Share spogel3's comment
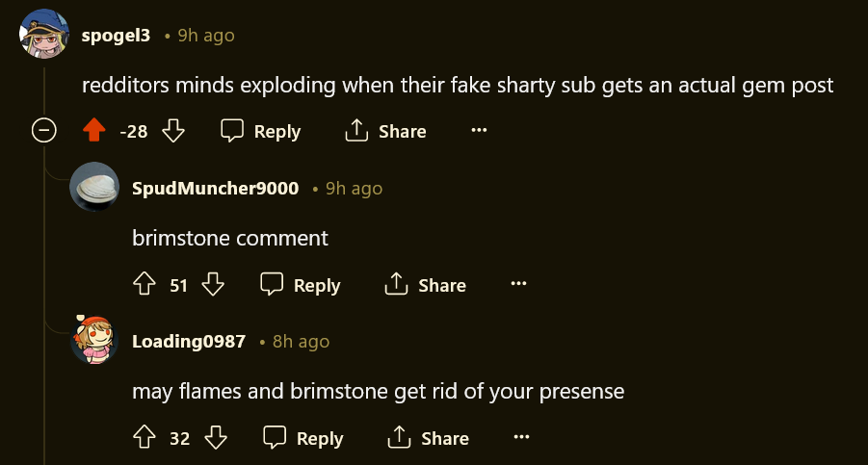The width and height of the screenshot is (868, 465). (385, 131)
